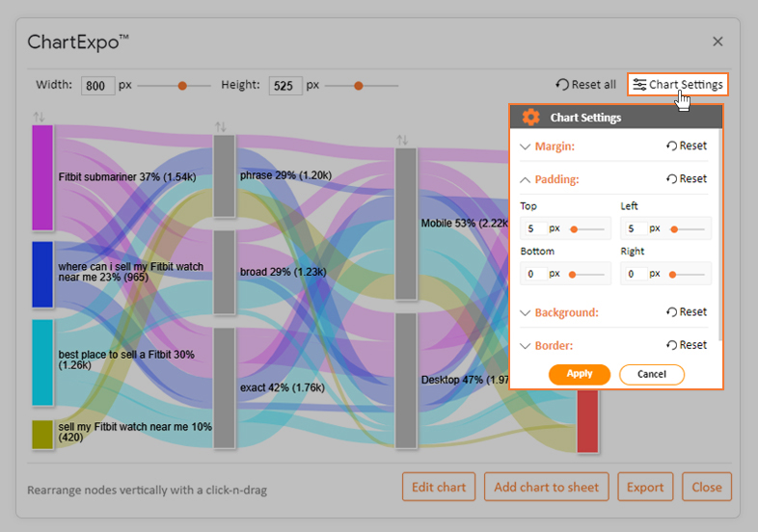Click the Right padding input field
758x532 pixels.
pos(636,274)
